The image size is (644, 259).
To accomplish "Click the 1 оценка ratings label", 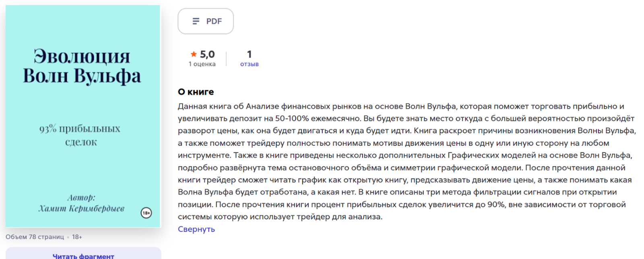I will point(202,64).
